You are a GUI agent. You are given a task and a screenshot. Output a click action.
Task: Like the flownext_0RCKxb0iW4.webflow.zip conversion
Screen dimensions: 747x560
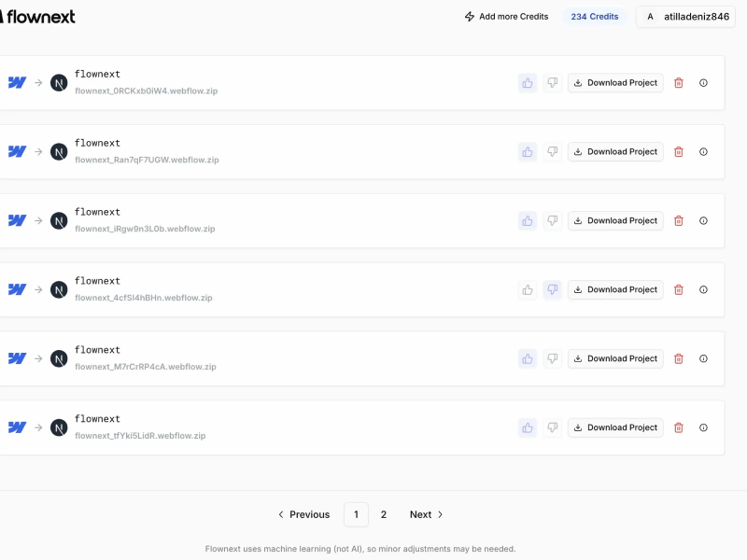pos(528,83)
